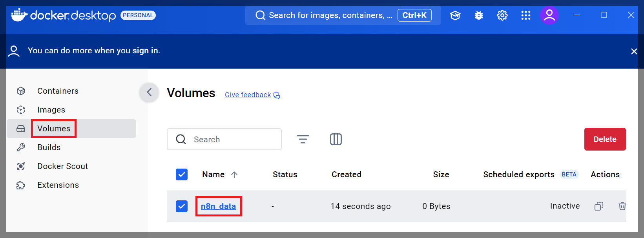644x238 pixels.
Task: Click the Builds wrench icon in sidebar
Action: [x=21, y=147]
